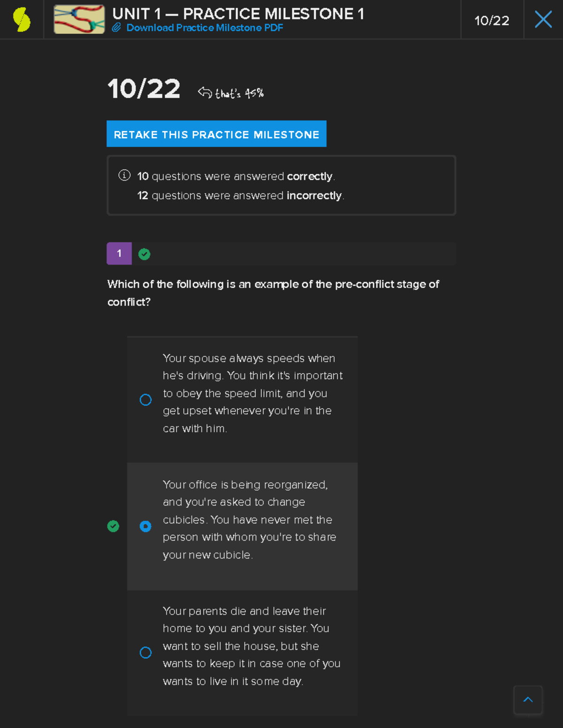Click the green checkmark next to question 1

click(x=144, y=254)
